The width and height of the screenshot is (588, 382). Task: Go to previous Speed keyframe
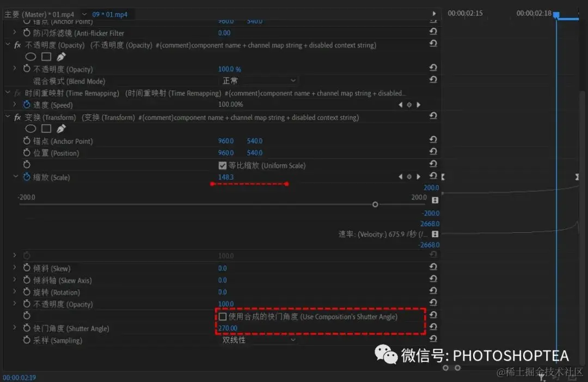pos(400,105)
